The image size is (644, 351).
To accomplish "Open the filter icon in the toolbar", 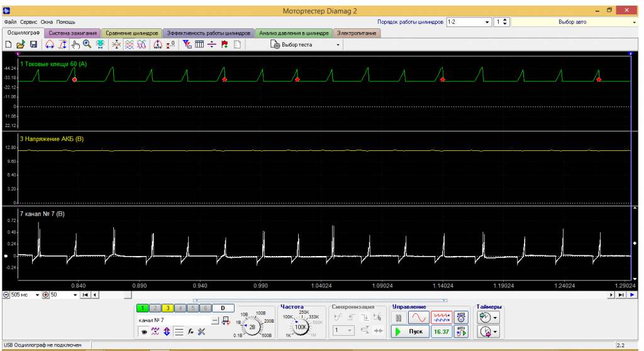I will [x=187, y=45].
